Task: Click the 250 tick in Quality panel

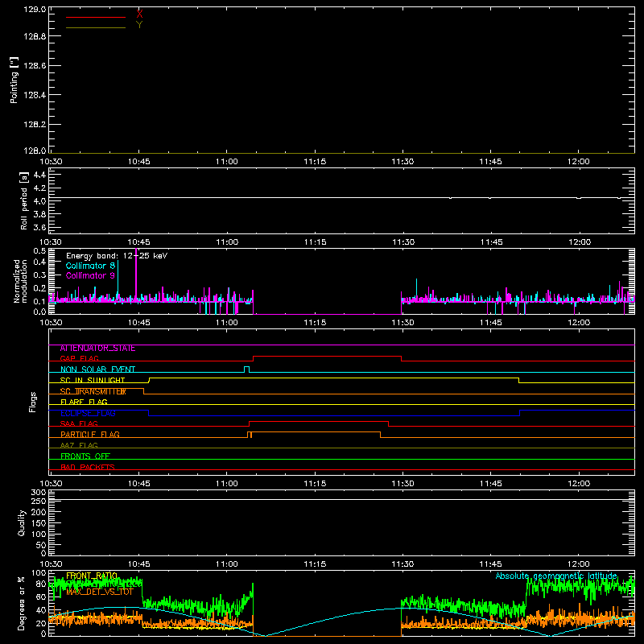Action: point(39,502)
